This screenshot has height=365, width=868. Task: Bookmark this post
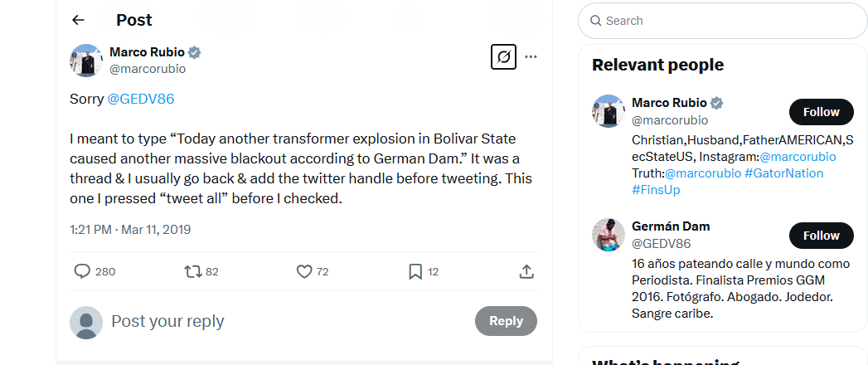click(x=415, y=271)
